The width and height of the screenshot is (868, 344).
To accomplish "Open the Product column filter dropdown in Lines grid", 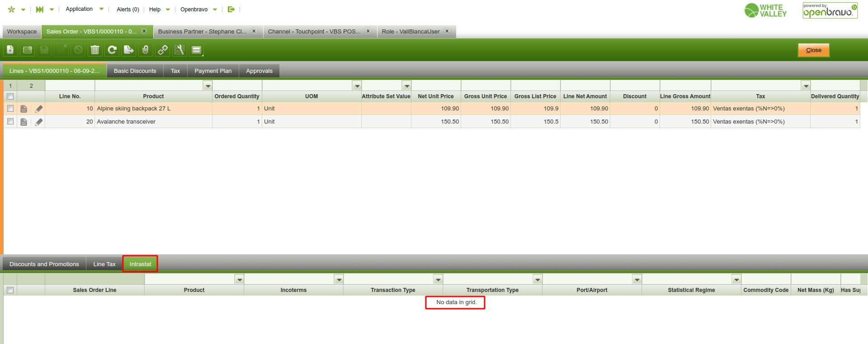I will tap(208, 86).
